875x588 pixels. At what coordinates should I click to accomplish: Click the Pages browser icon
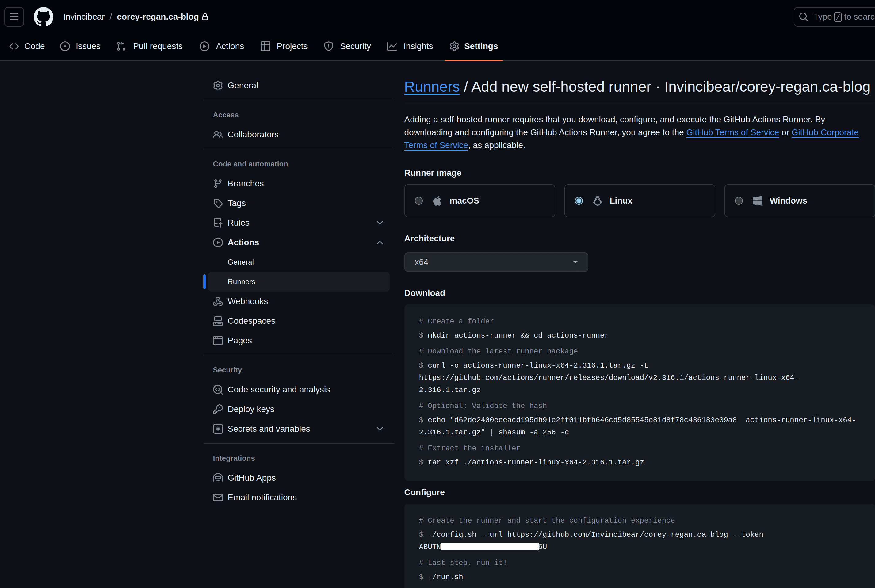[218, 341]
